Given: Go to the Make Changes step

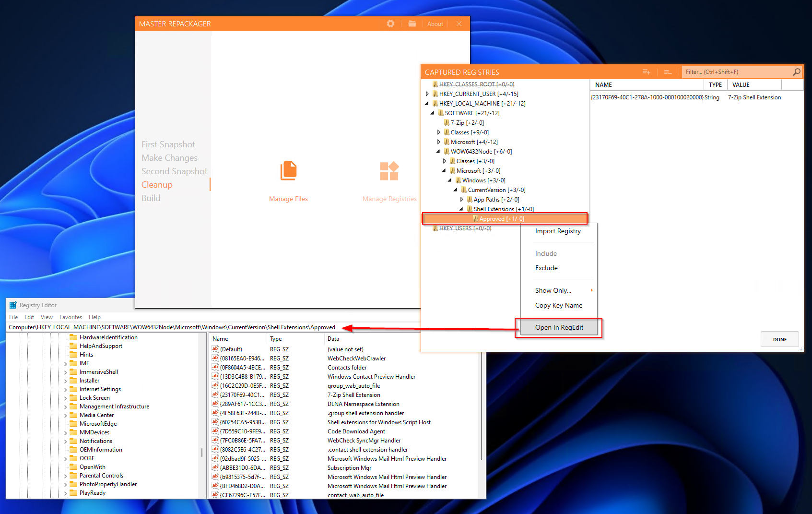Looking at the screenshot, I should 169,158.
